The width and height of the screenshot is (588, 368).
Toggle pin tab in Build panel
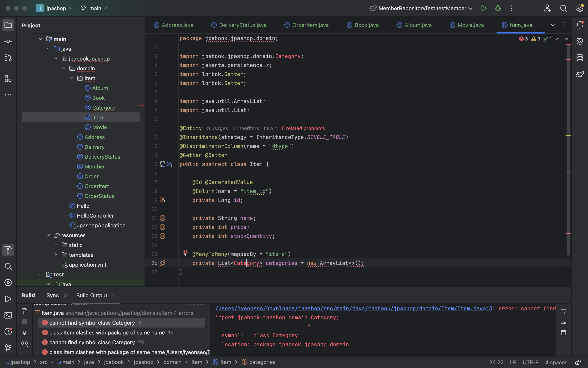click(24, 332)
